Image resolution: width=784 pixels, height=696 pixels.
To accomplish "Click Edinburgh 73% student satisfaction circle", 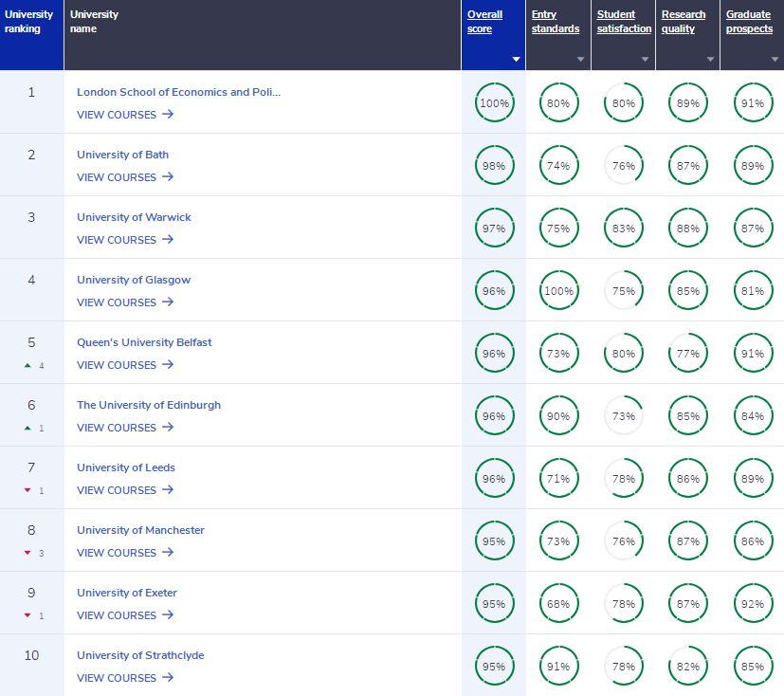I will 624,415.
